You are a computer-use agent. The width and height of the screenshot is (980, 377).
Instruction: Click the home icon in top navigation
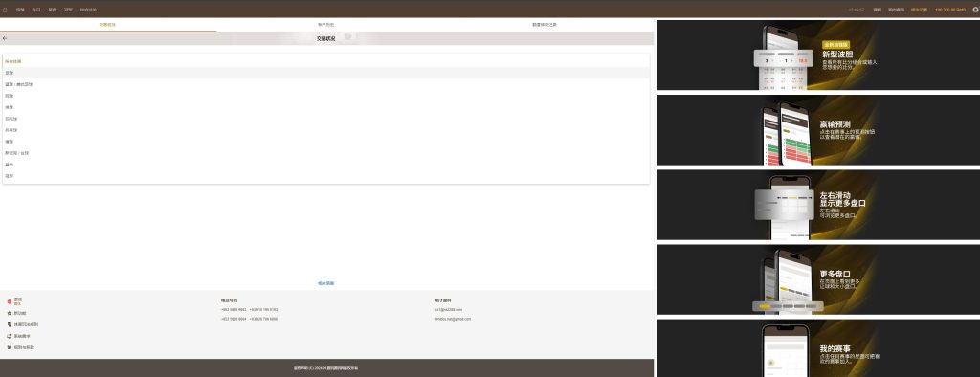[5, 10]
